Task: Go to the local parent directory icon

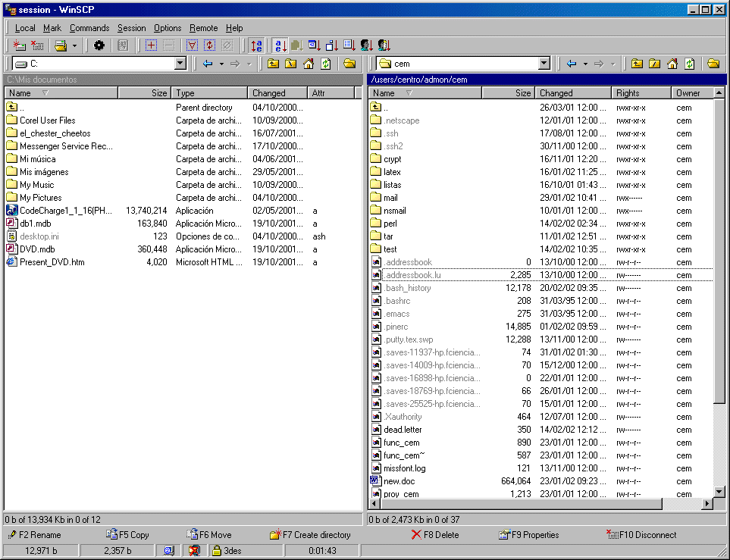Action: tap(274, 64)
